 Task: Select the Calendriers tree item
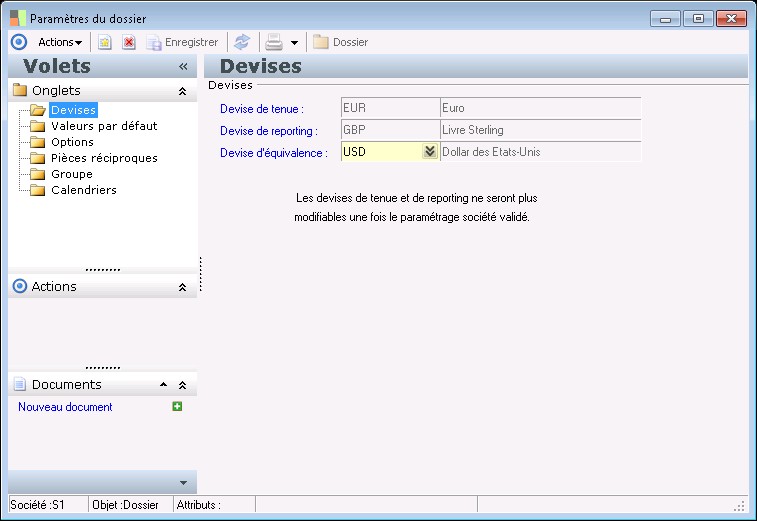click(x=84, y=190)
